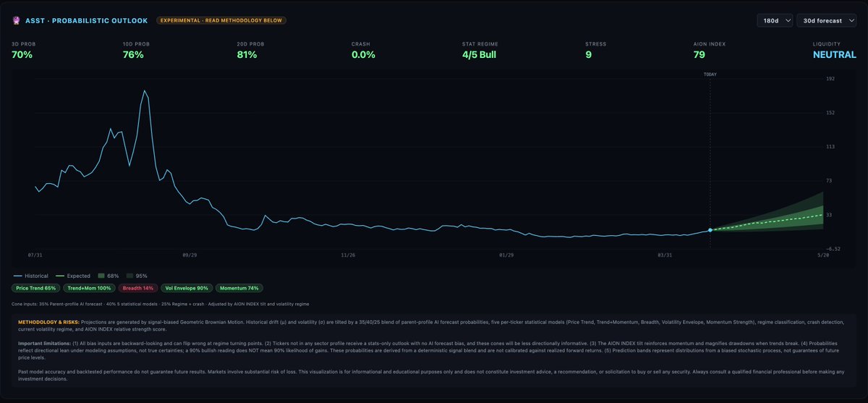The image size is (868, 403).
Task: Click the LIQUIDITY NEUTRAL value
Action: (x=834, y=54)
